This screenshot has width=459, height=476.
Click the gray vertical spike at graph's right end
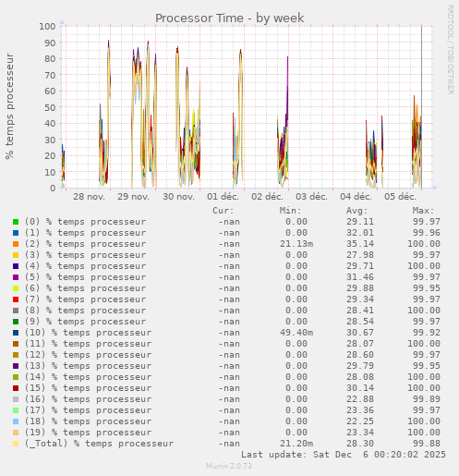421,106
